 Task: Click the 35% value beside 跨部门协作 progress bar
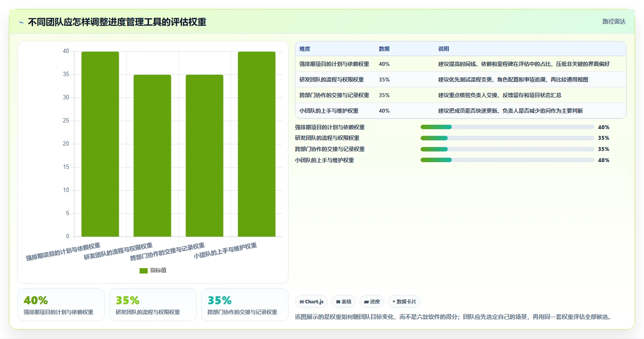pos(603,149)
